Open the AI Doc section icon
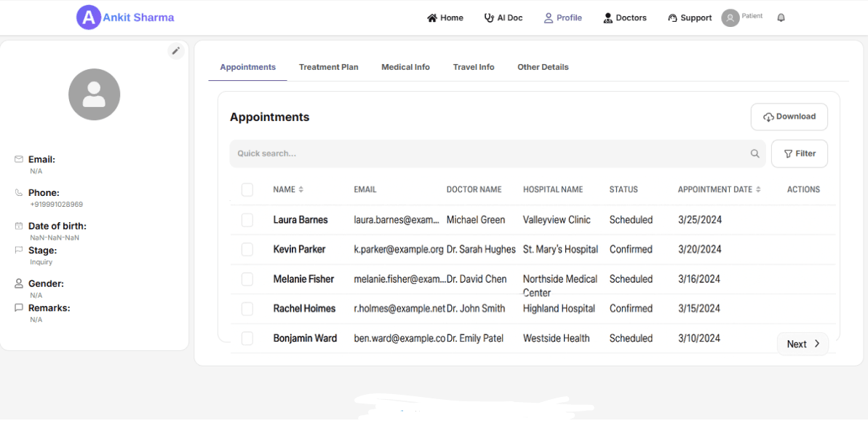 pos(488,17)
